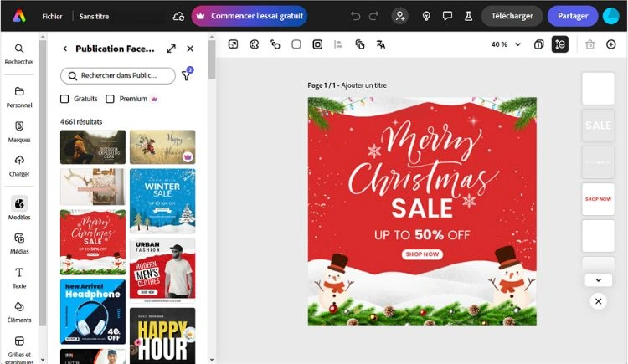Image resolution: width=628 pixels, height=364 pixels.
Task: Click the SHOP NOW button on canvas
Action: 422,254
